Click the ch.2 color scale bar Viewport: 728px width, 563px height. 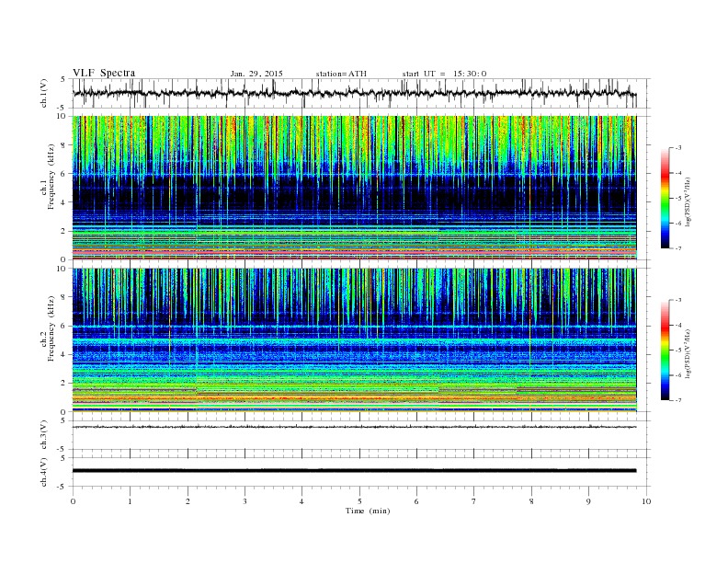coord(665,350)
